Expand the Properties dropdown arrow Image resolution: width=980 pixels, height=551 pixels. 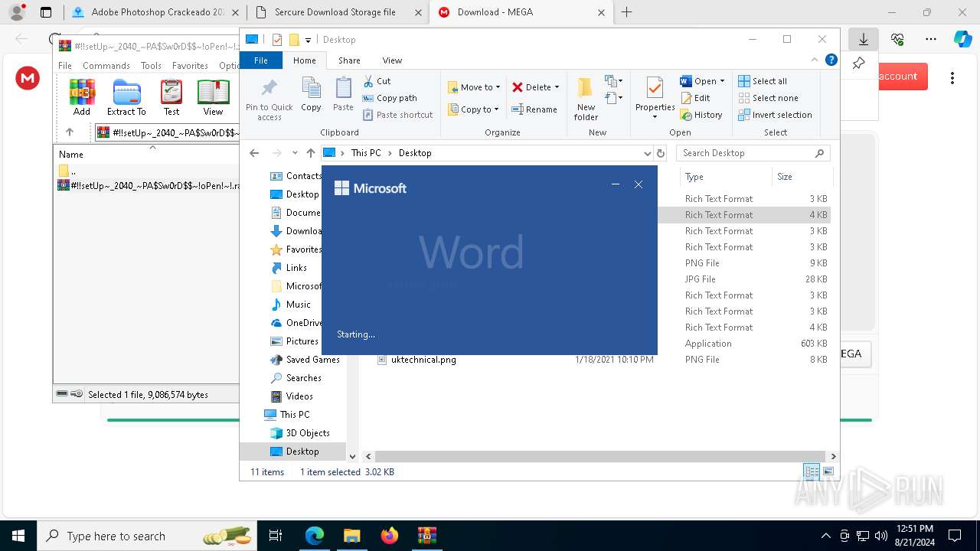[655, 117]
